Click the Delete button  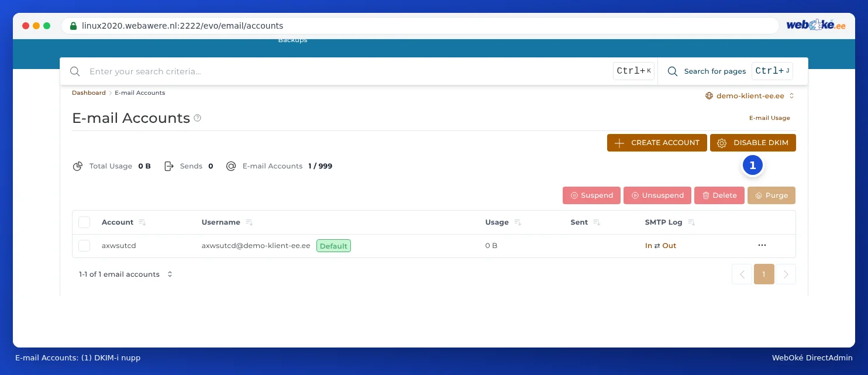(719, 195)
